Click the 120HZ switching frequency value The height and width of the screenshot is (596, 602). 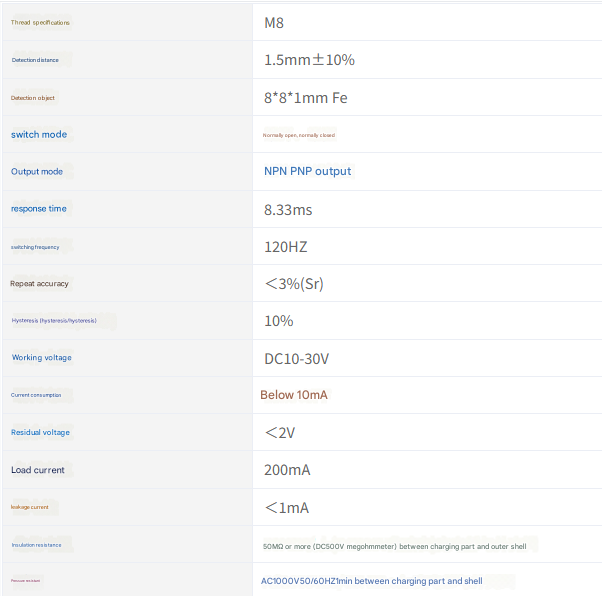[x=286, y=246]
